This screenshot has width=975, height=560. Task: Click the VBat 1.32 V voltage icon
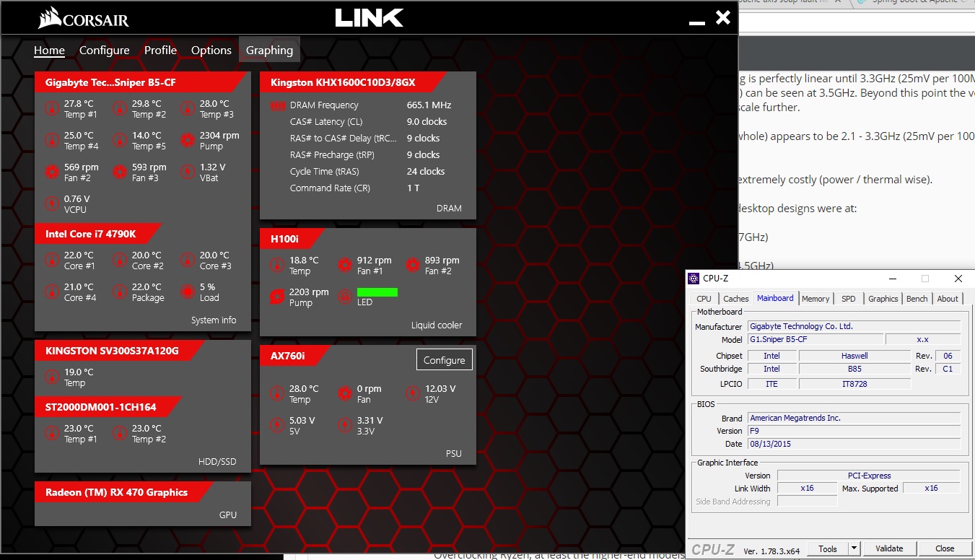click(x=188, y=172)
